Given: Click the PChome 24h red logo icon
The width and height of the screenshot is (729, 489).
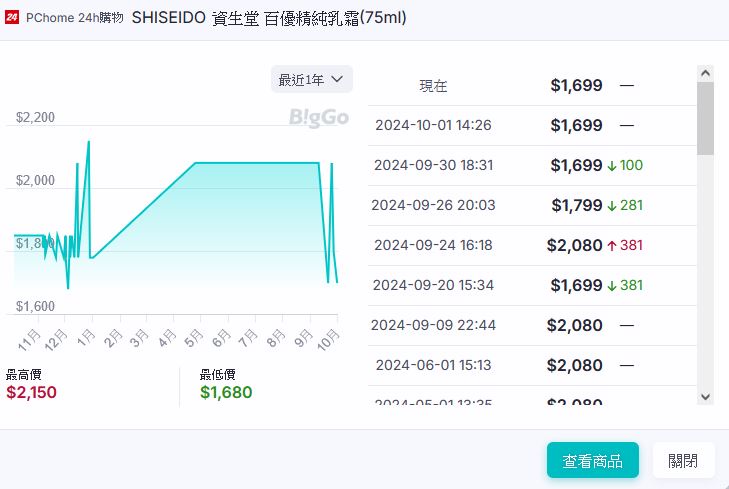Looking at the screenshot, I should tap(11, 18).
